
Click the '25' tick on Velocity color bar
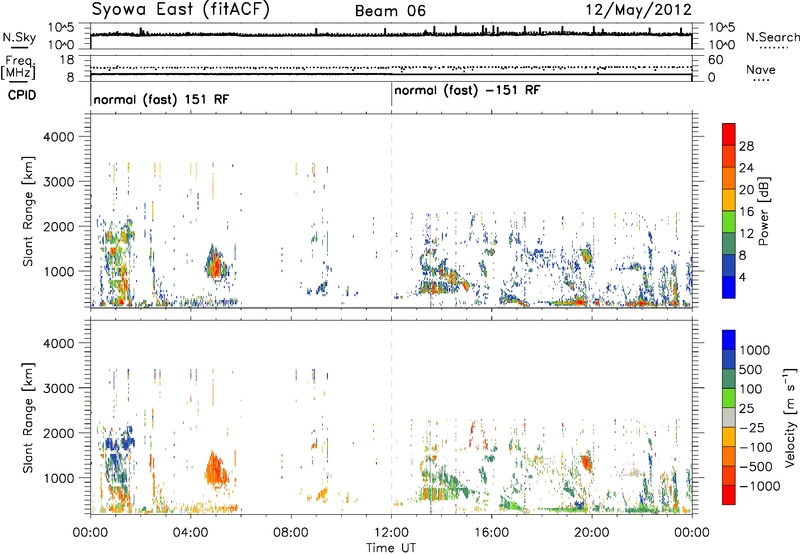746,408
